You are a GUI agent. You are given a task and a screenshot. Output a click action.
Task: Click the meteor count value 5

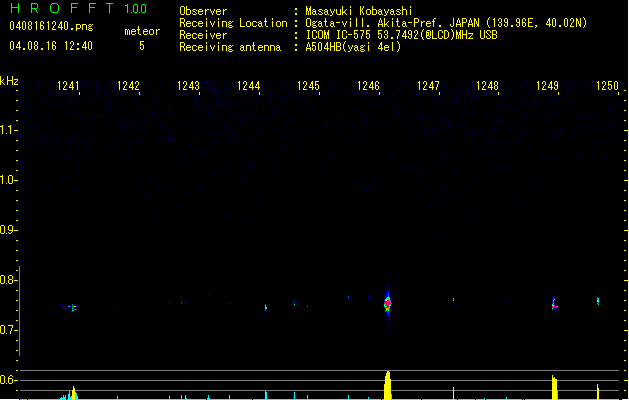[141, 46]
